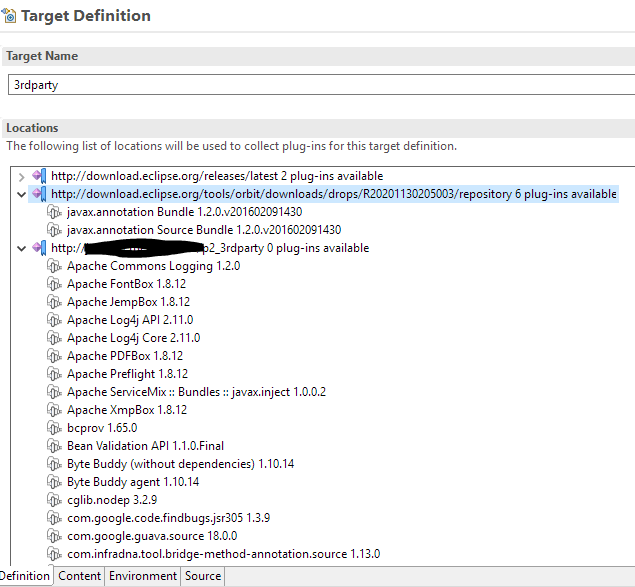Click plug-in icon of Apache FontBox
The height and width of the screenshot is (587, 635).
pos(54,284)
